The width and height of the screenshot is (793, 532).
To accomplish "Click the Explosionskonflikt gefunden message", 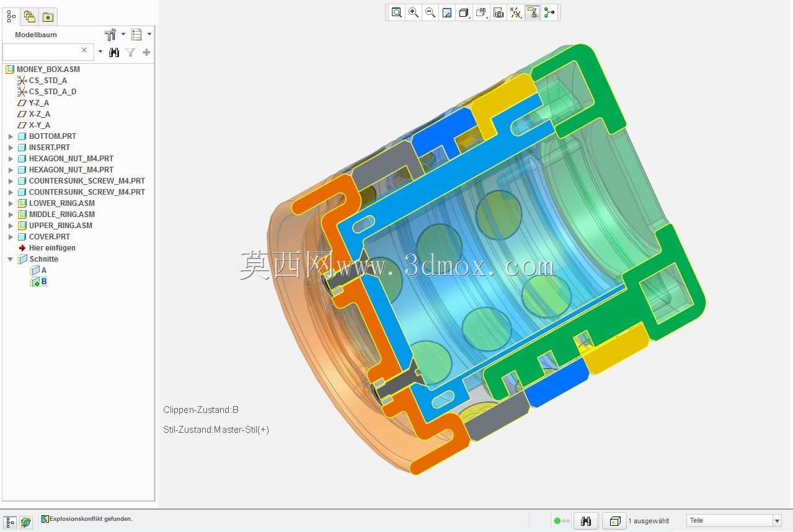I will tap(91, 519).
